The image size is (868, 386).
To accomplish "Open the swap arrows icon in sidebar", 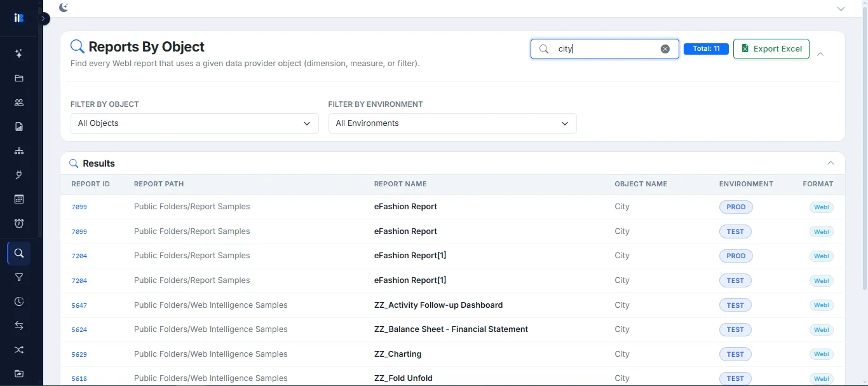I will pyautogui.click(x=19, y=326).
